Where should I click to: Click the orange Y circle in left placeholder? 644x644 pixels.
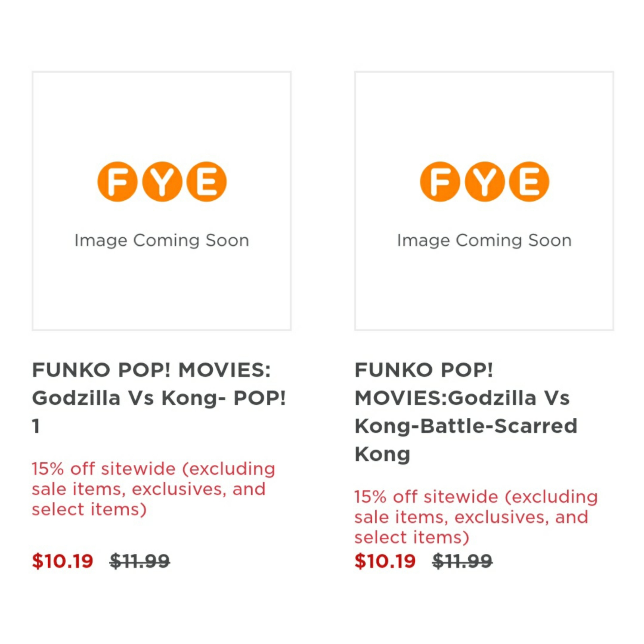click(x=162, y=182)
